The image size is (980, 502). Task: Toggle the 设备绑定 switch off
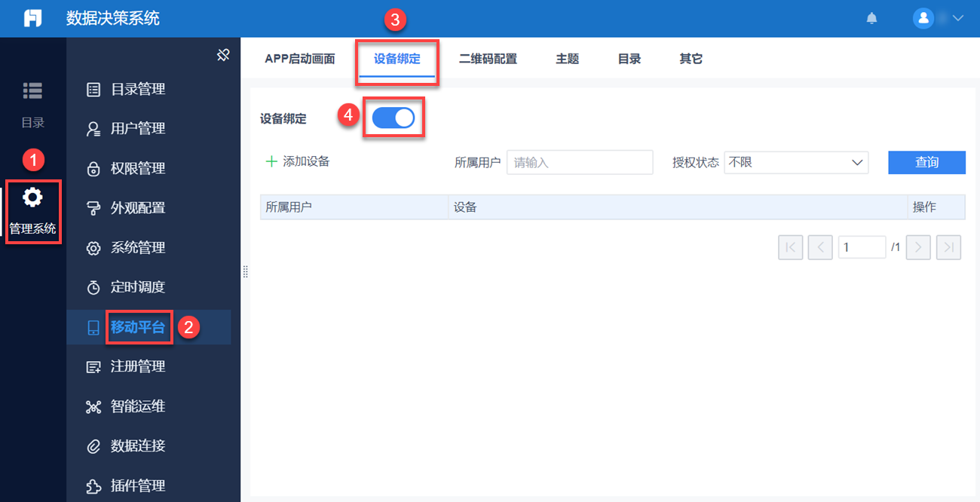(394, 118)
